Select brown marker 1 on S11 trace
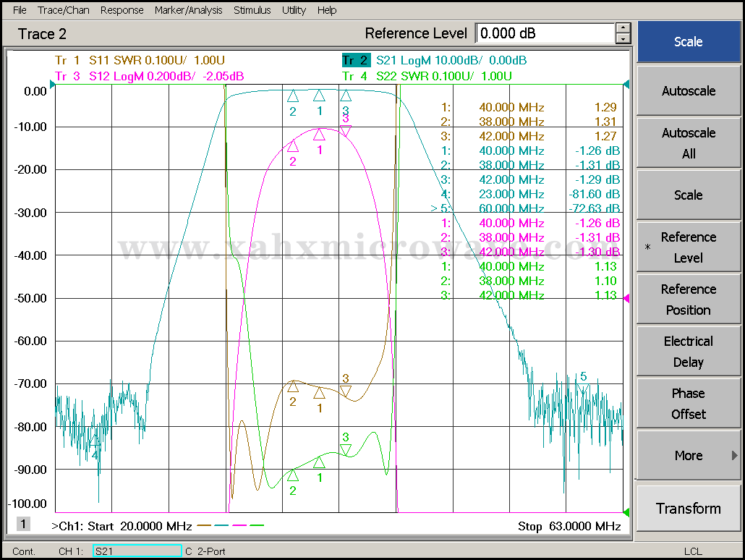The height and width of the screenshot is (560, 745). 319,393
